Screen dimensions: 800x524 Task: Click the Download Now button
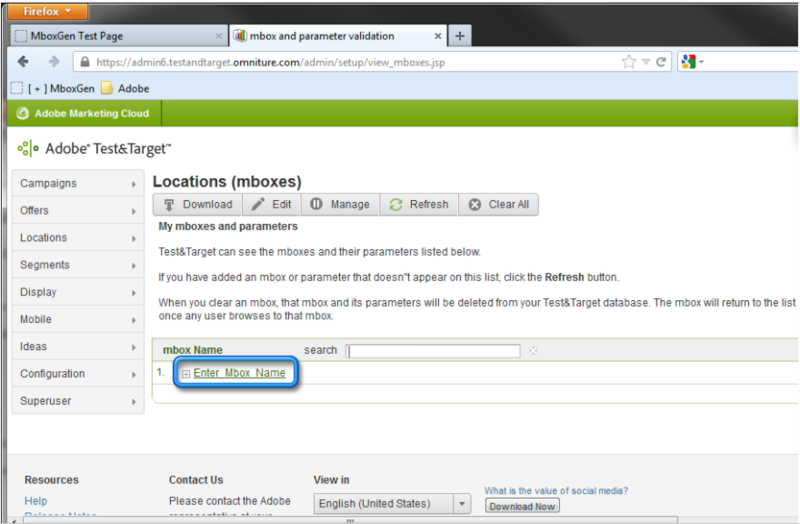523,506
